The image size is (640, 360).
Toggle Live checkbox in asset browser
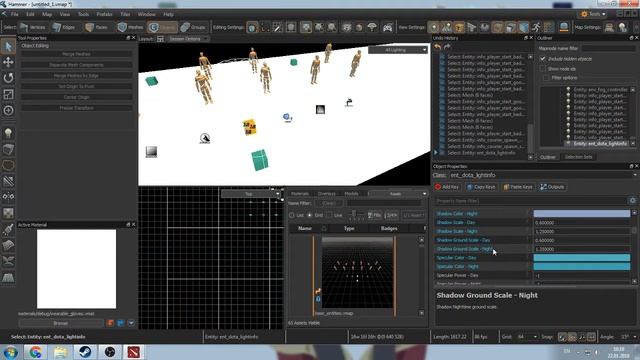click(329, 215)
